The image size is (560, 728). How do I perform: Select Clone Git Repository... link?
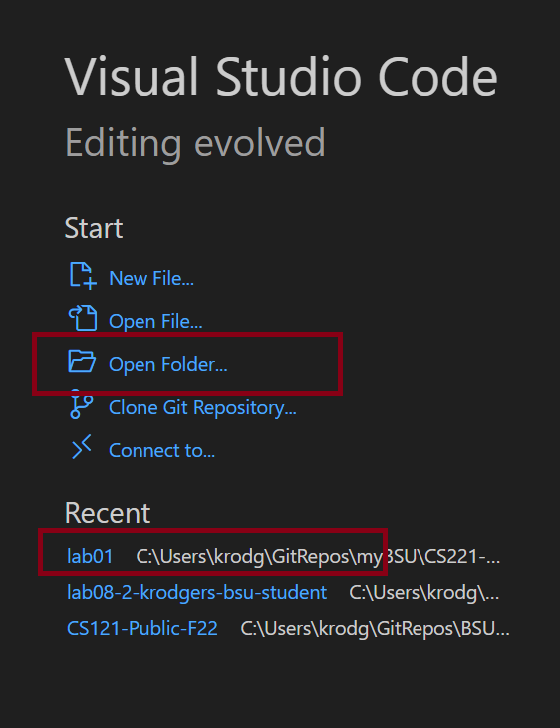[202, 407]
